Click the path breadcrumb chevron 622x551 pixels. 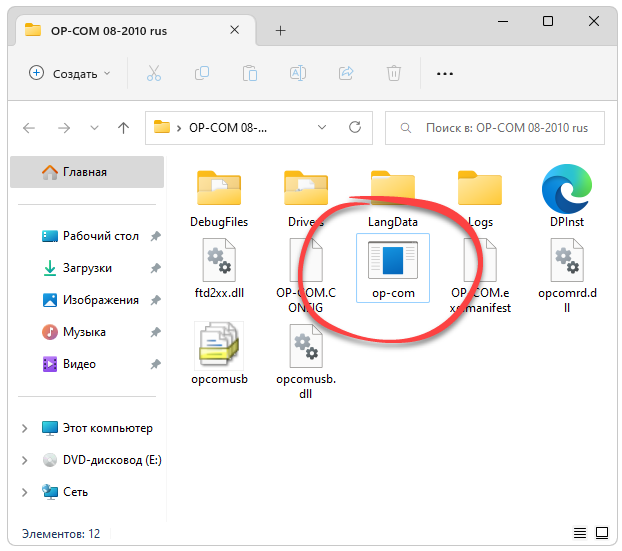(179, 128)
